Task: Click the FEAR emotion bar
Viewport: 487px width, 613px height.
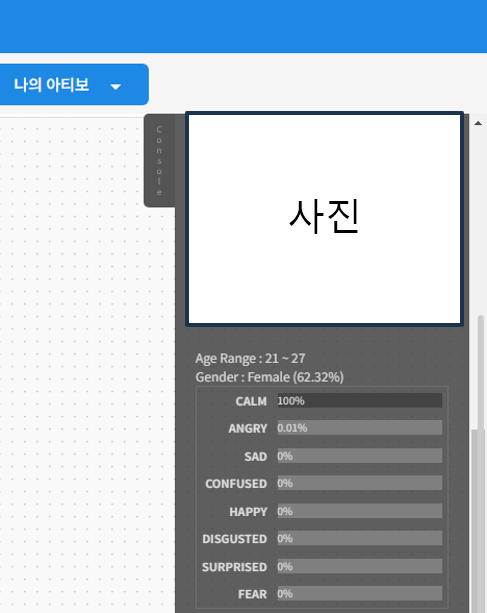Action: (360, 593)
